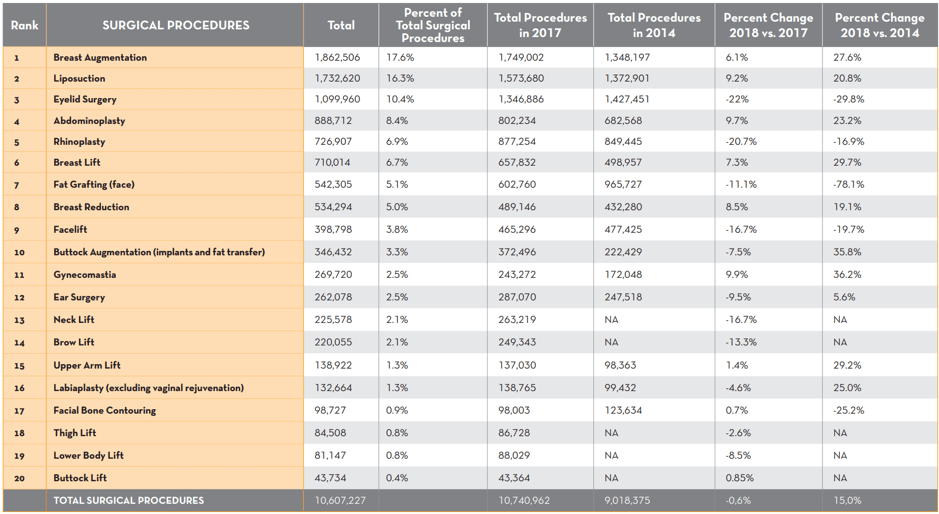Click the Fat Grafting (face) cell
Viewport: 939px width, 514px height.
point(94,184)
